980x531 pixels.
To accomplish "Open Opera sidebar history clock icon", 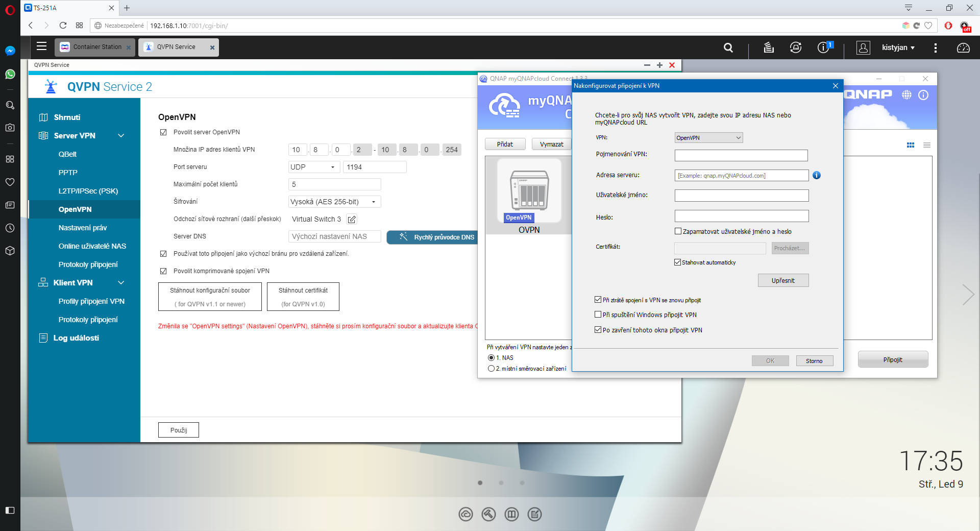I will [x=10, y=228].
